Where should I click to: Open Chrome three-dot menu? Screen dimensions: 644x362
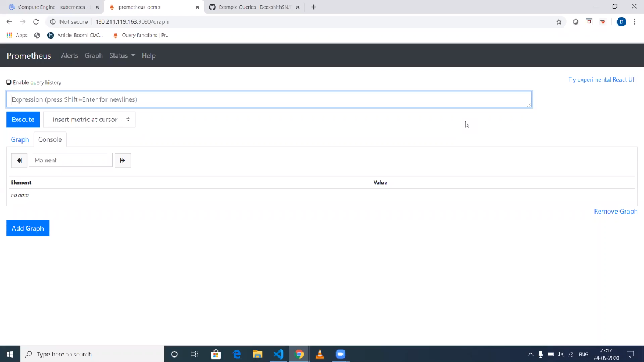[635, 21]
